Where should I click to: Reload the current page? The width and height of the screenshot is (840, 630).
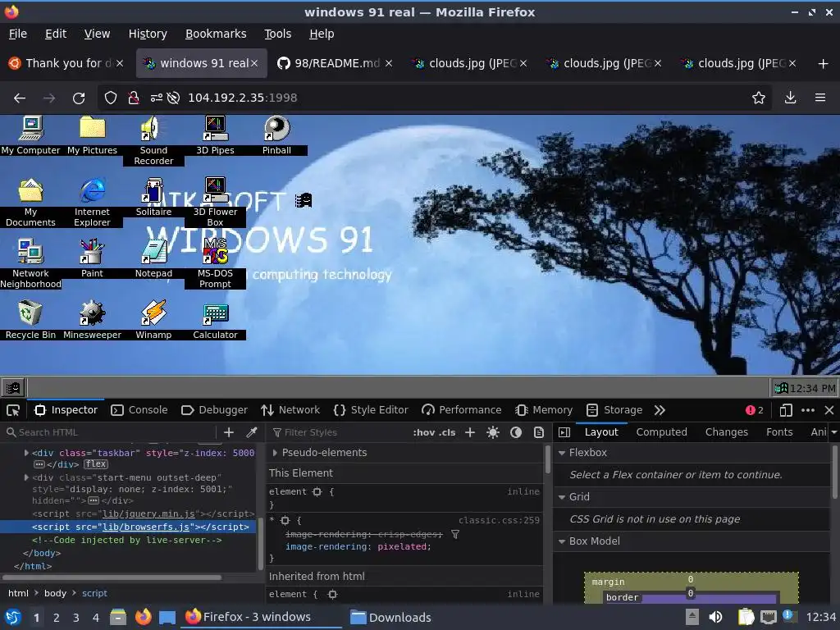(79, 98)
